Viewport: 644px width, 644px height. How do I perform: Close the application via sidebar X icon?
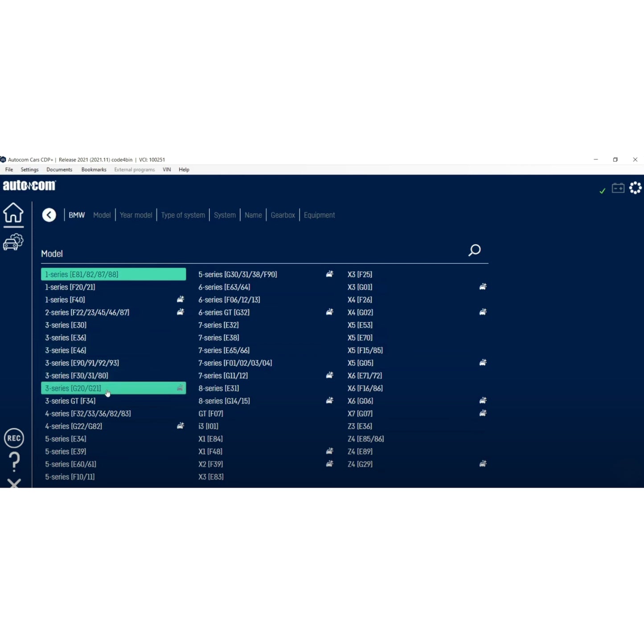click(14, 483)
